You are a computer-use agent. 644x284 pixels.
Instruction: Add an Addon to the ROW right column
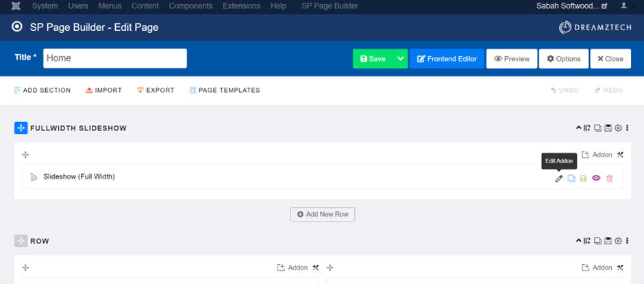[597, 268]
